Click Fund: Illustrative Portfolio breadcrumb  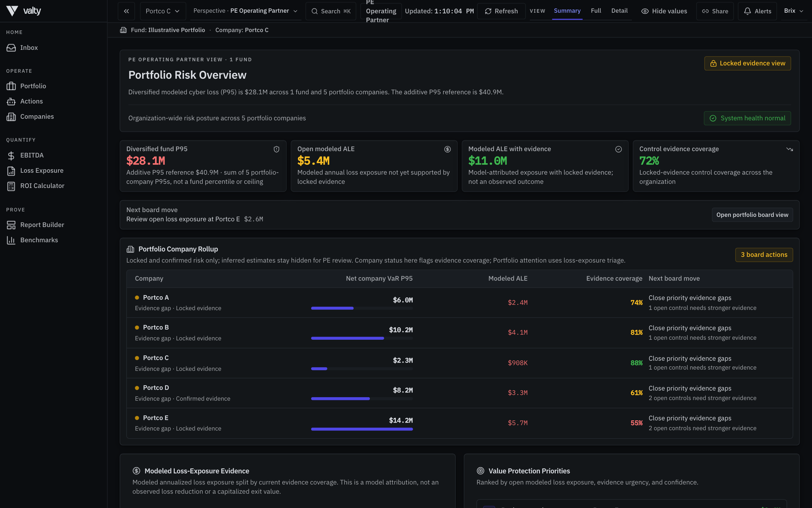(168, 30)
